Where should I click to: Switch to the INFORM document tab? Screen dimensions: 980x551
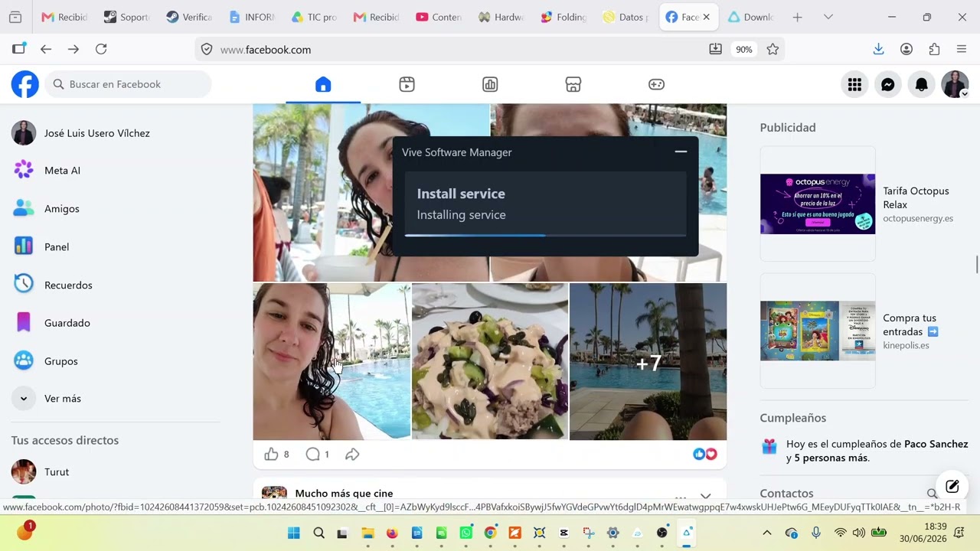coord(252,17)
